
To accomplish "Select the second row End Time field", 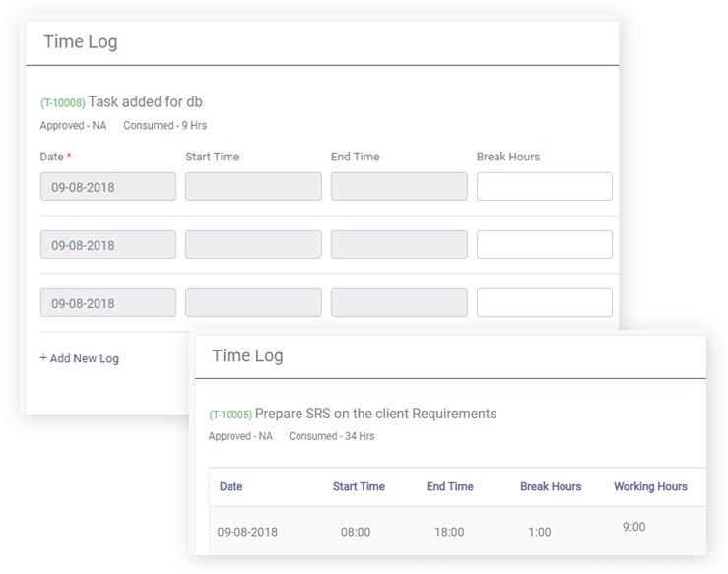I will (399, 245).
